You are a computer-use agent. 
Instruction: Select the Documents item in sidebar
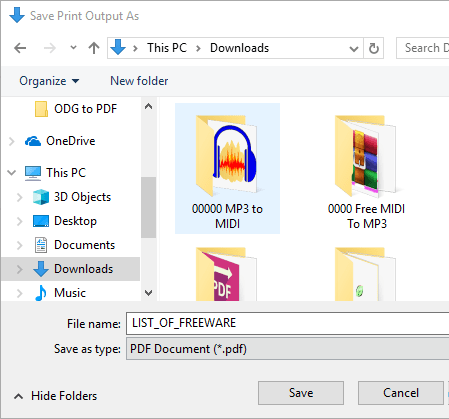pyautogui.click(x=84, y=245)
